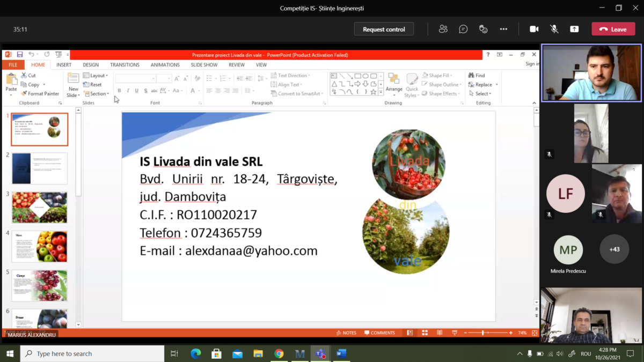Open the reactions icon in Teams

(x=483, y=29)
